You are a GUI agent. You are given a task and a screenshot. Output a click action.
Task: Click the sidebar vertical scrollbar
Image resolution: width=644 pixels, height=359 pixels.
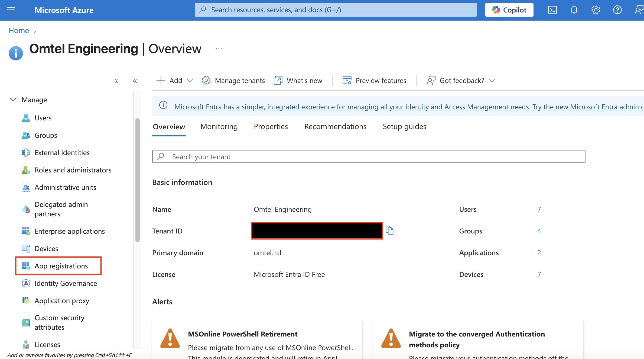[137, 180]
